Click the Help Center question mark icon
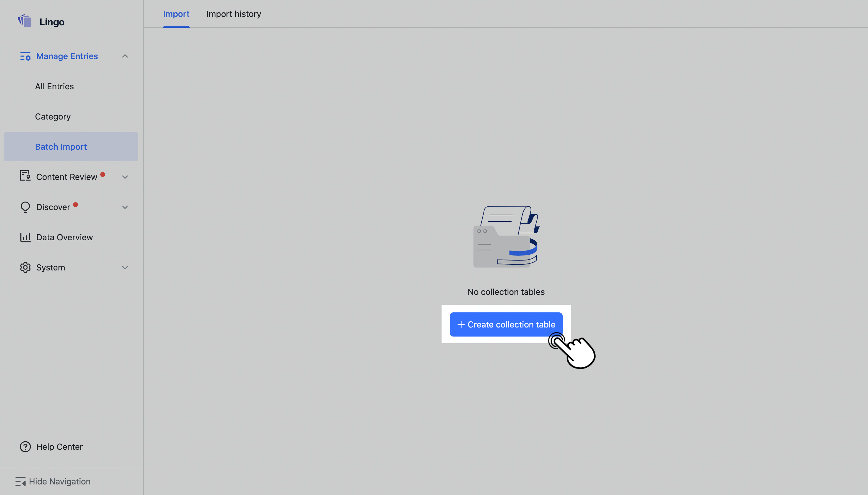Screen dimensions: 868x495 click(25, 446)
